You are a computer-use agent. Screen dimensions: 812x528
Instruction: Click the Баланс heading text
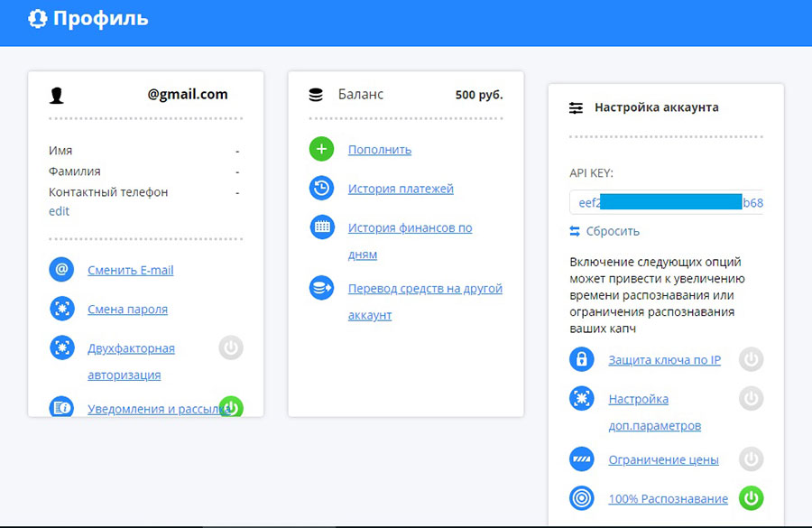[360, 94]
